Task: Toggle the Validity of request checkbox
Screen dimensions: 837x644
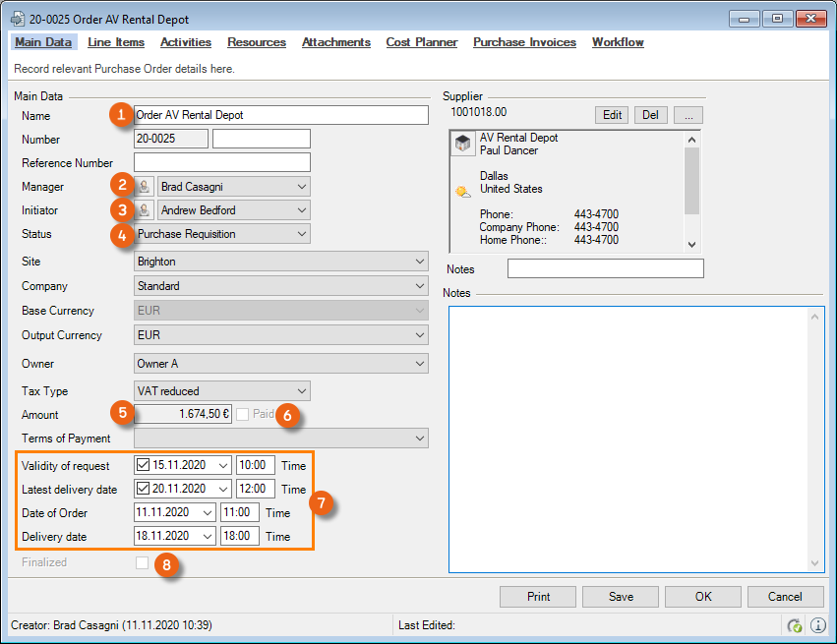Action: (144, 465)
